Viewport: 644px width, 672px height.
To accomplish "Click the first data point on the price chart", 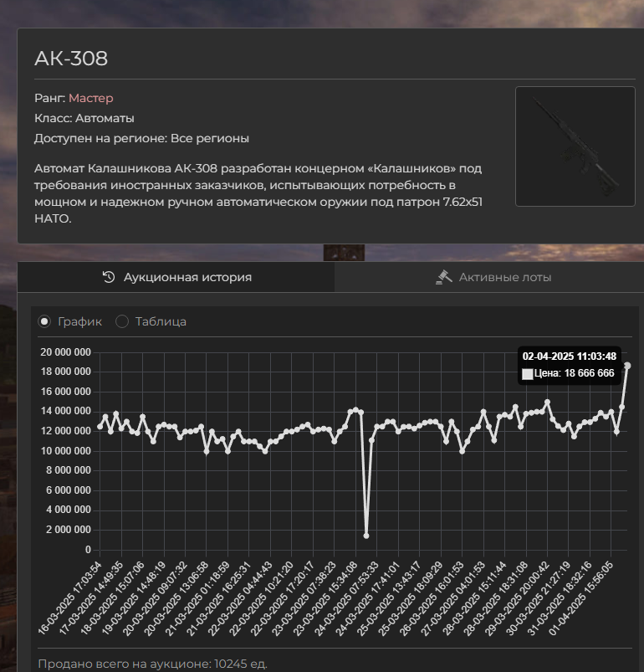I will tap(100, 427).
